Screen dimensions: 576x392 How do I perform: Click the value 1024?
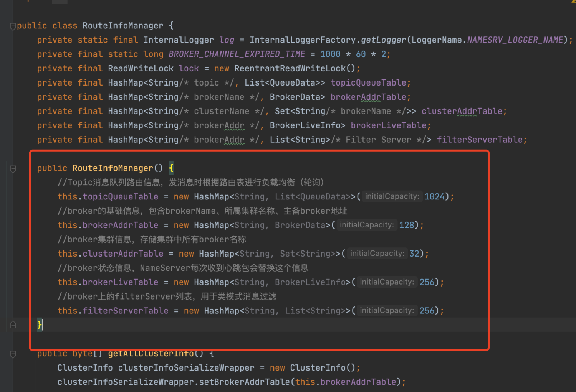click(x=434, y=197)
